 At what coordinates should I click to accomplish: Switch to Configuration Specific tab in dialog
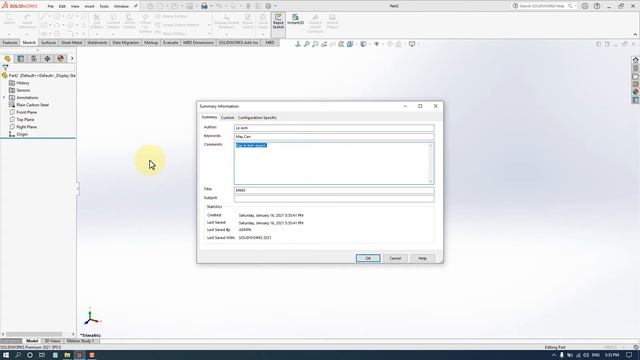[257, 118]
